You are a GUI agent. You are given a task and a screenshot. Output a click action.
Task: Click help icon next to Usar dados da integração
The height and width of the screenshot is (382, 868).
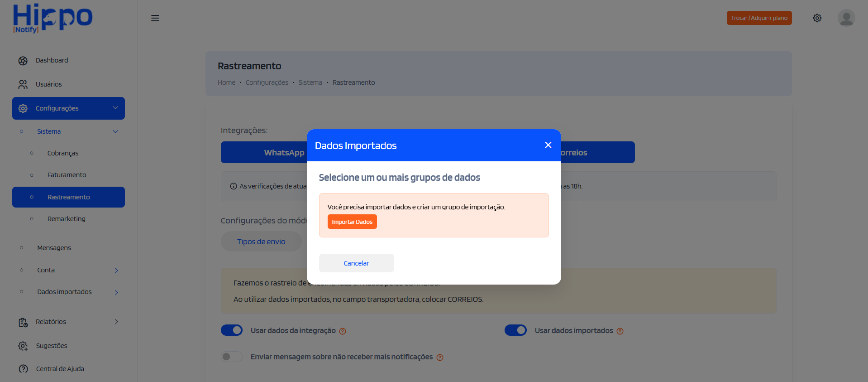(343, 331)
